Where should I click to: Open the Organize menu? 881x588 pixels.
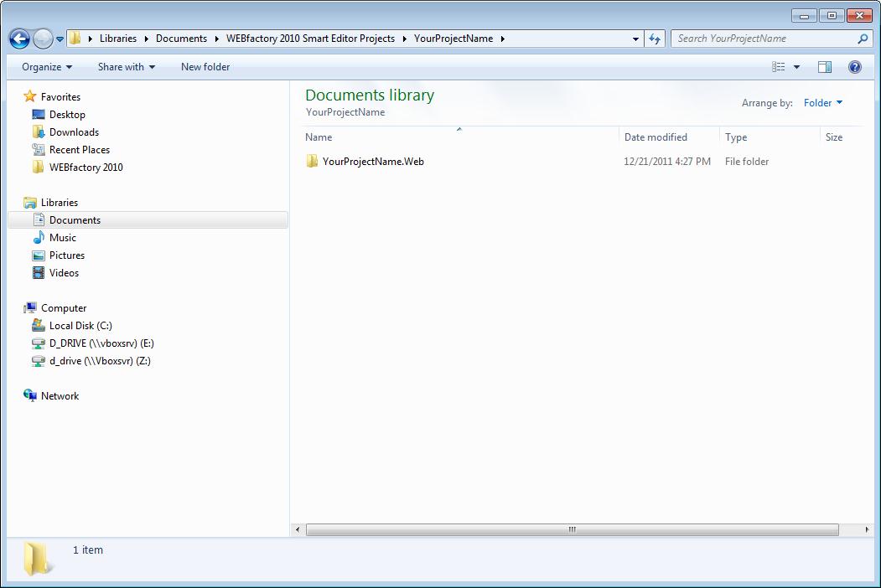47,67
